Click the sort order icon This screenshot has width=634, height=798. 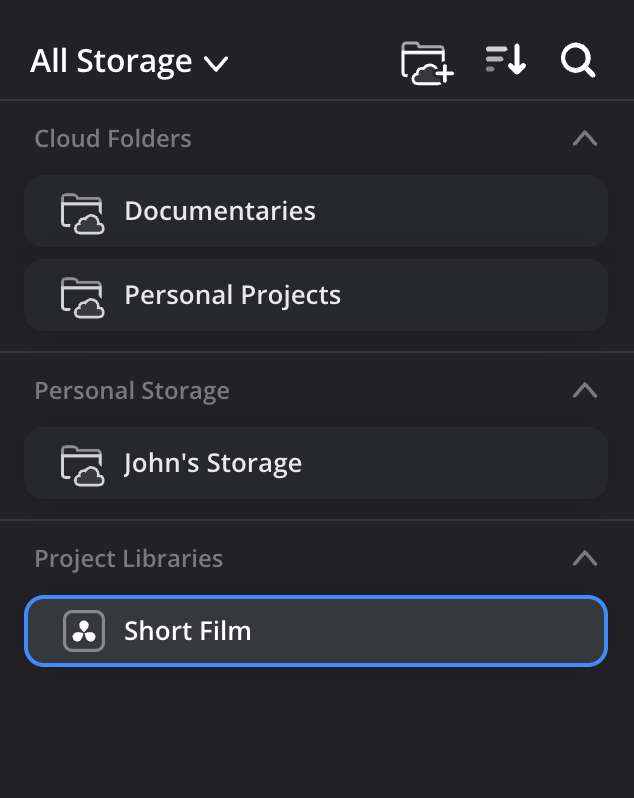pos(506,60)
